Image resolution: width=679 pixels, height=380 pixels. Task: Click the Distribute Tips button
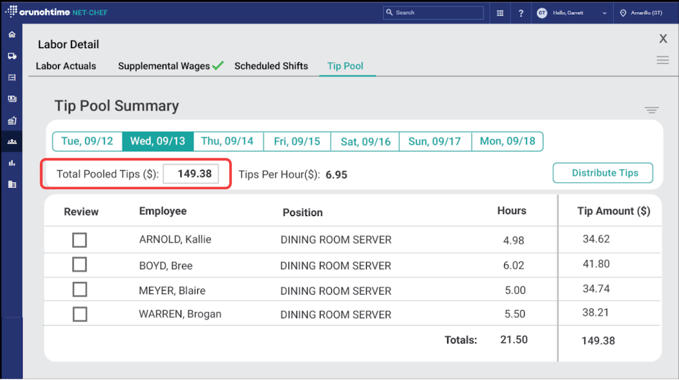click(603, 173)
